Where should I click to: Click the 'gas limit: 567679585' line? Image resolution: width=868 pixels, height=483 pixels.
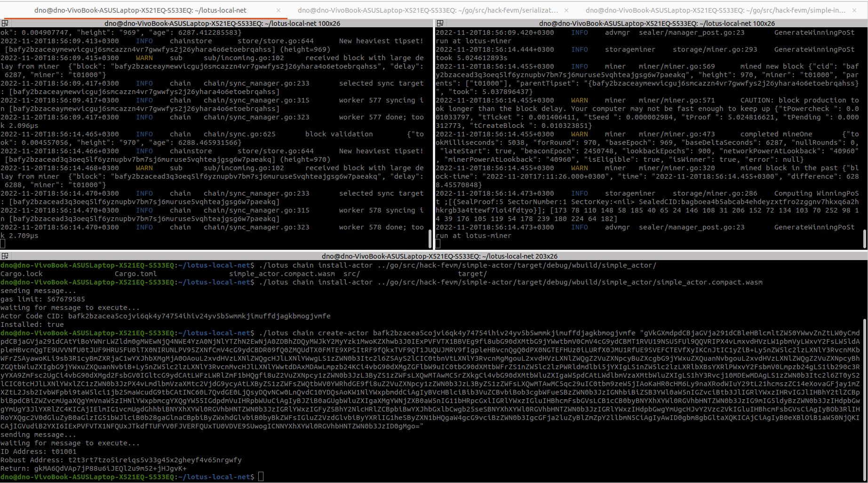(x=43, y=299)
